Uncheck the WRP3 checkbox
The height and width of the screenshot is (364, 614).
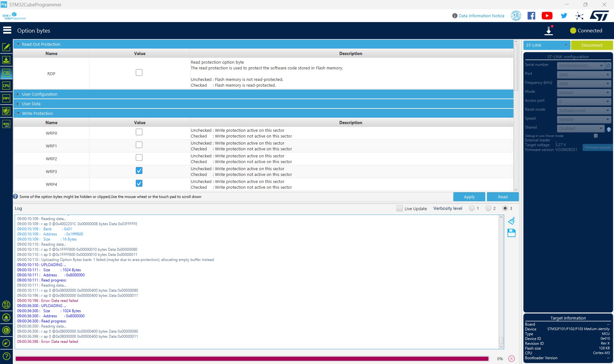139,170
